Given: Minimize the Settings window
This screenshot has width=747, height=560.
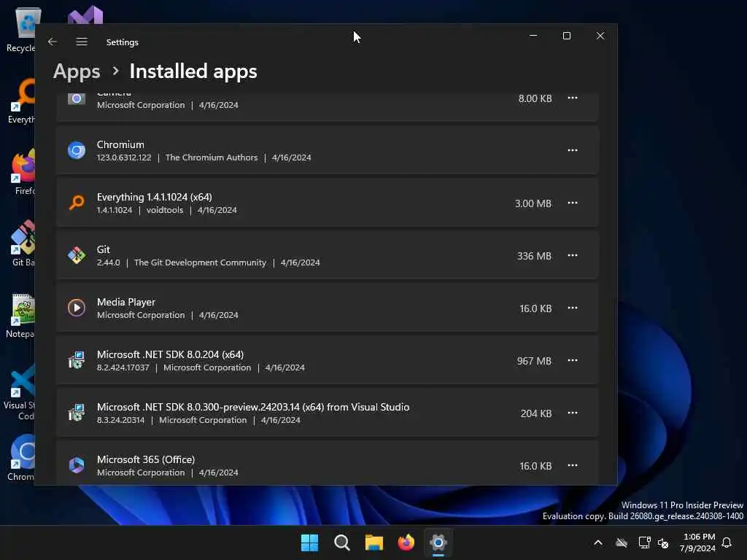Looking at the screenshot, I should 533,36.
